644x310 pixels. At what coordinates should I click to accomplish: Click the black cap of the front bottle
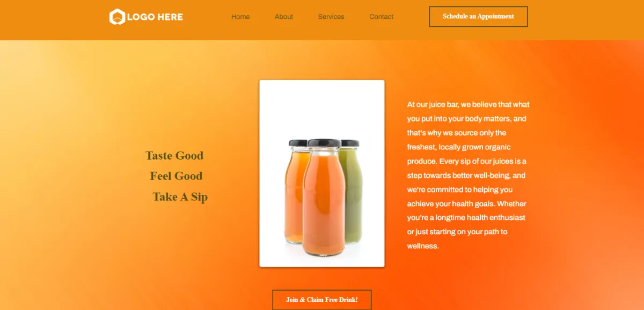(x=324, y=143)
